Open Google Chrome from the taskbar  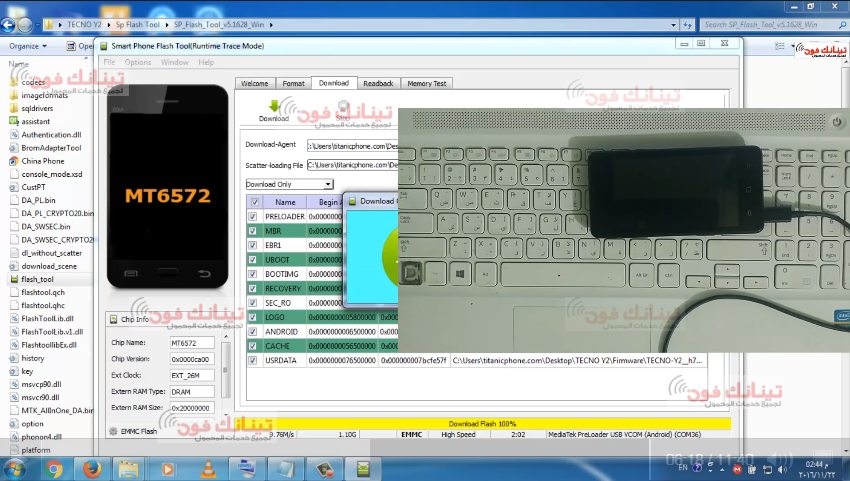54,469
